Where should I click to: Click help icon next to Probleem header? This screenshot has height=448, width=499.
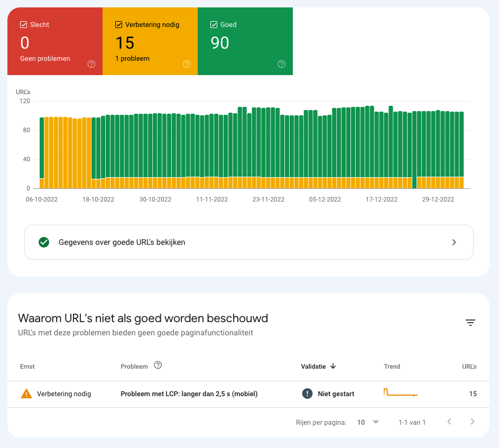tap(158, 365)
